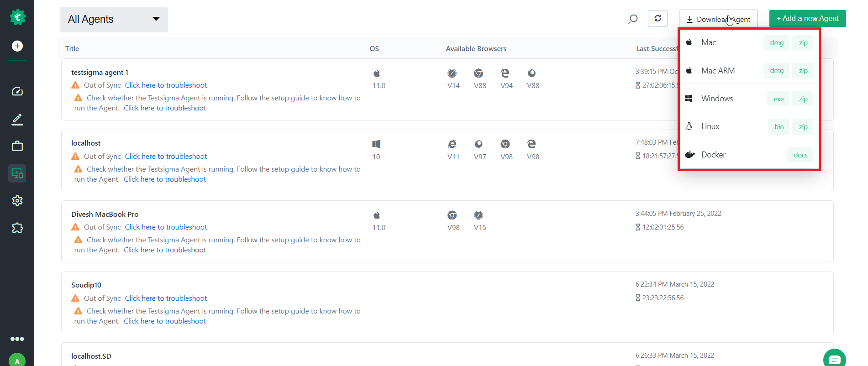The image size is (868, 366).
Task: Click the refresh agents button
Action: click(x=658, y=19)
